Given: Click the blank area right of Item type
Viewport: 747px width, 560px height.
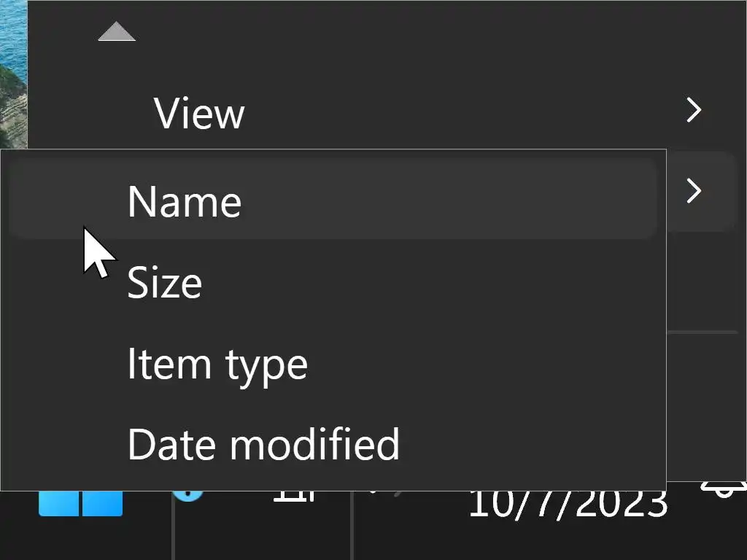Looking at the screenshot, I should [481, 363].
